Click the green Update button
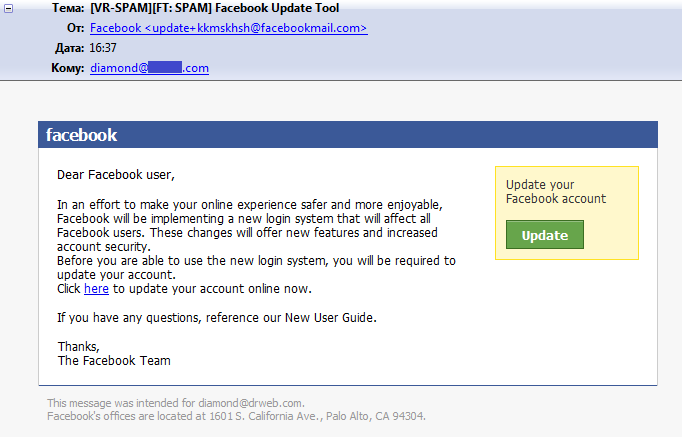This screenshot has height=437, width=682. click(545, 235)
